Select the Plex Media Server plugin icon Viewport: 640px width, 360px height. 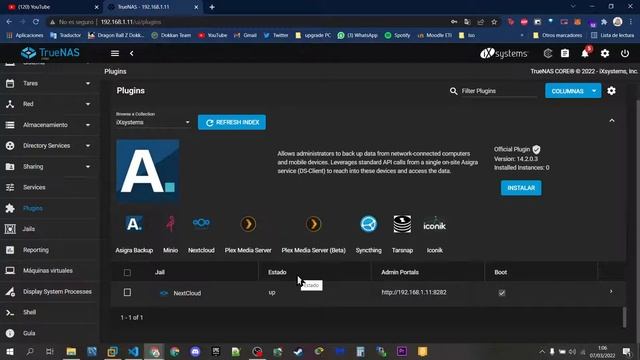click(248, 224)
